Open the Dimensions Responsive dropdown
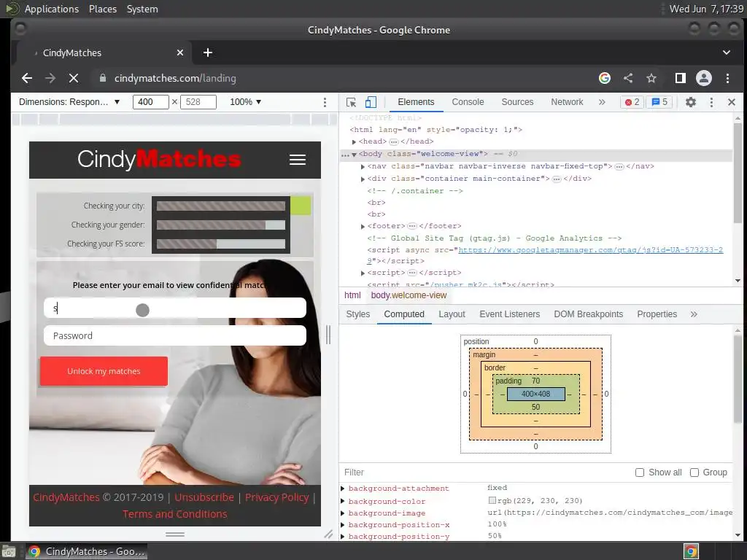This screenshot has width=747, height=560. click(x=69, y=102)
